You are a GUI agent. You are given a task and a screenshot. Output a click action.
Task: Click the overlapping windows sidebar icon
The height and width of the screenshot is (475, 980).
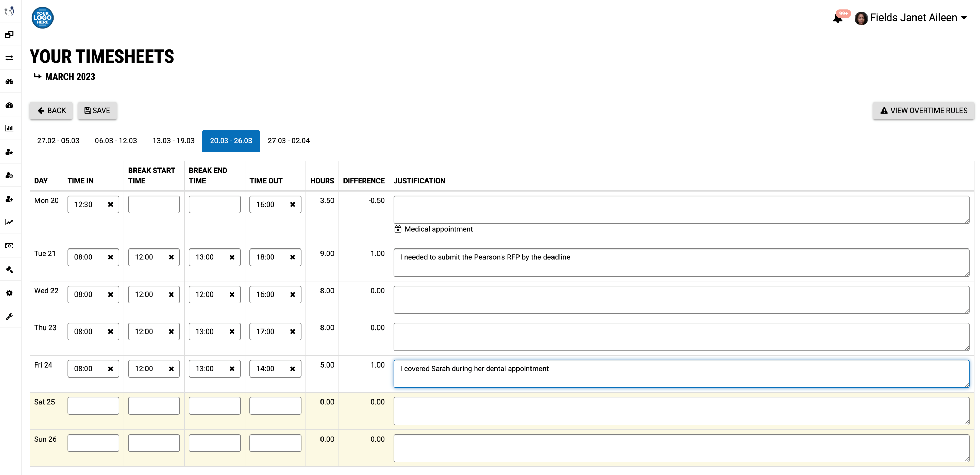(10, 35)
